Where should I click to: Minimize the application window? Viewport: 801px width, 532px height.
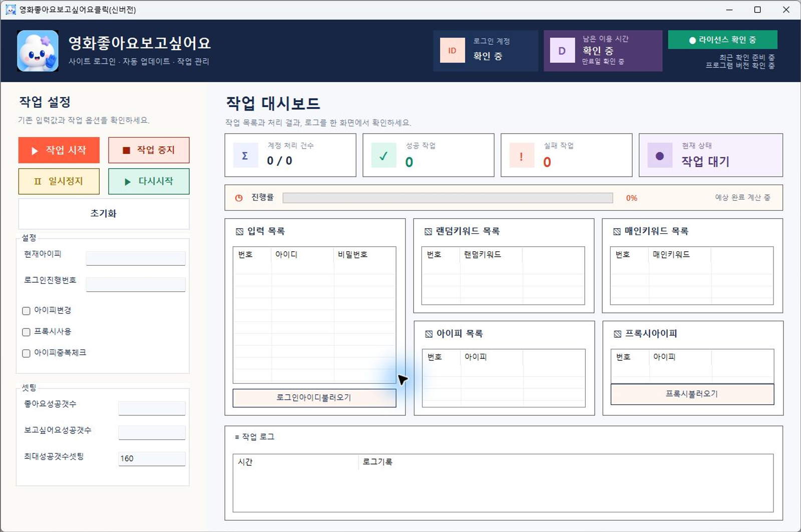click(x=729, y=10)
